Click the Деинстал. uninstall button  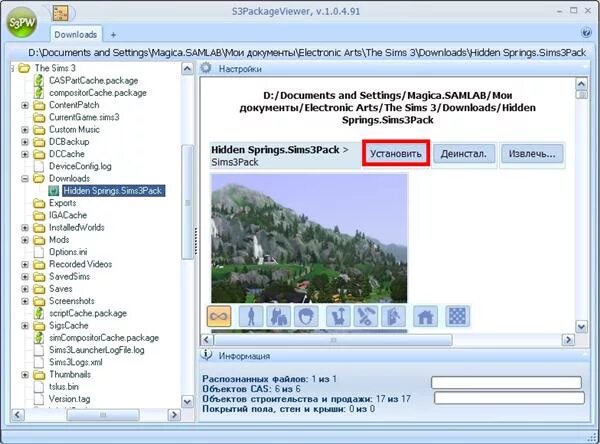[464, 153]
